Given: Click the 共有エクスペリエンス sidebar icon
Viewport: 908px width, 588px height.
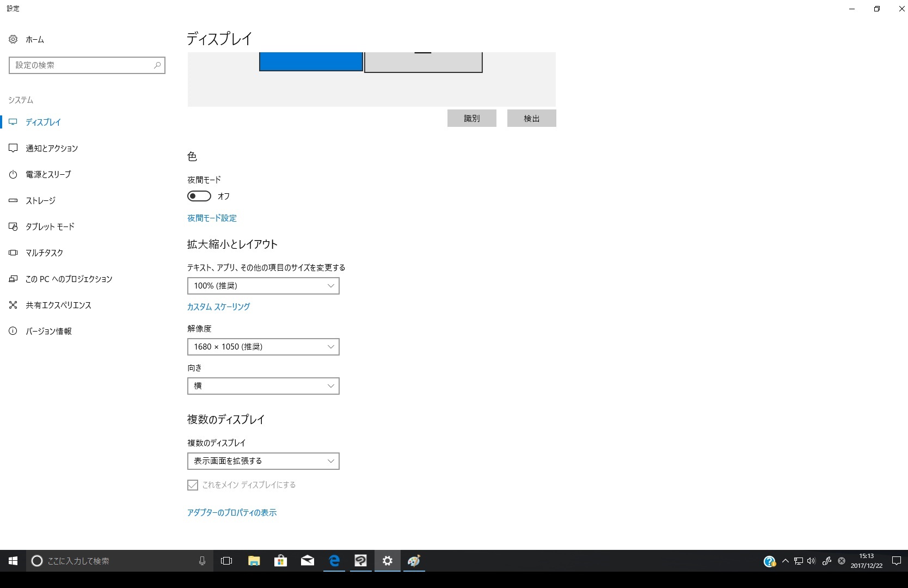Looking at the screenshot, I should pyautogui.click(x=13, y=305).
